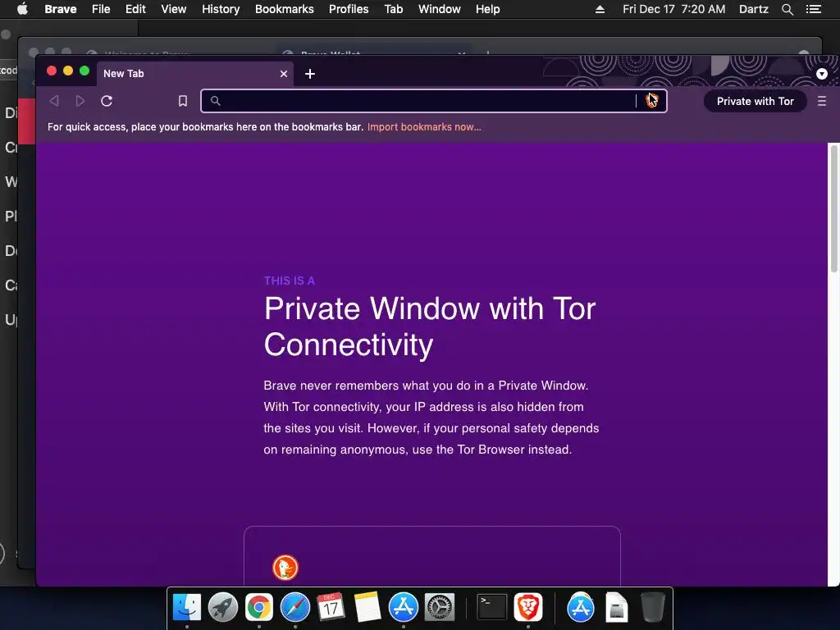Open the Trash from the Dock

652,607
